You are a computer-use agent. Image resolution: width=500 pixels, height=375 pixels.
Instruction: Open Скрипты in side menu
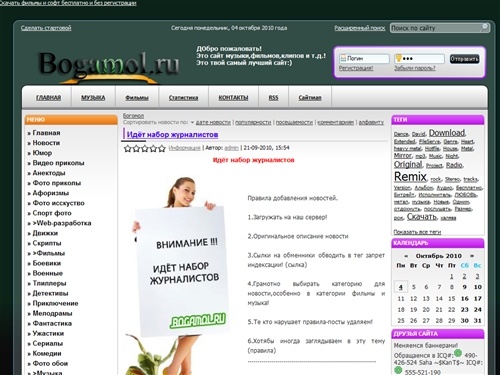click(x=47, y=243)
